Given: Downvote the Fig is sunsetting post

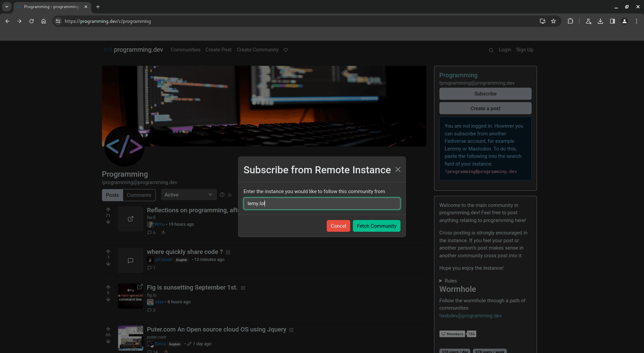Looking at the screenshot, I should point(108,299).
